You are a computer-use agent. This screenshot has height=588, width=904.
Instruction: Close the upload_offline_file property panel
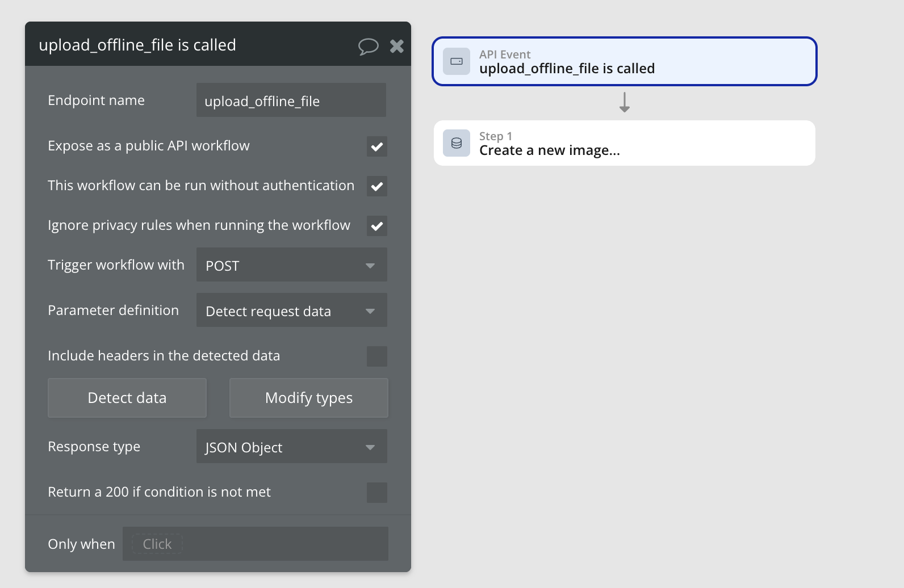click(397, 46)
